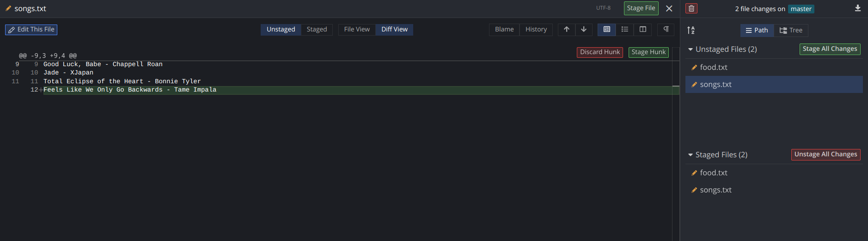868x241 pixels.
Task: Collapse the Staged Files section
Action: click(x=691, y=155)
